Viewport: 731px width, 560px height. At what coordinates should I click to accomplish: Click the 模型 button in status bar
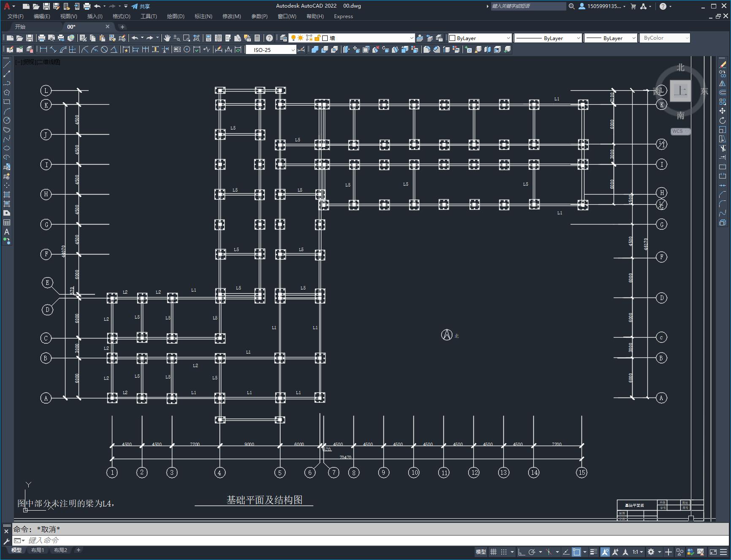[481, 552]
